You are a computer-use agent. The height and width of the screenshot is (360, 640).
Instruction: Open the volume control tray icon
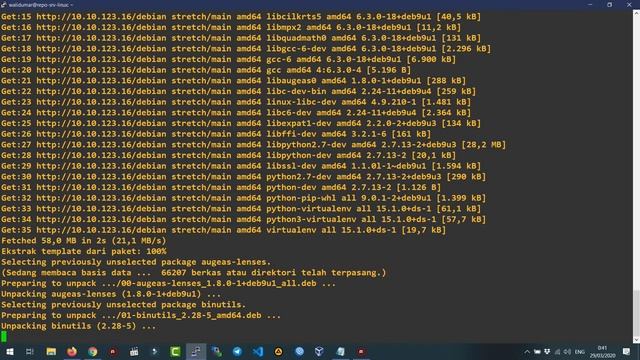pos(567,352)
